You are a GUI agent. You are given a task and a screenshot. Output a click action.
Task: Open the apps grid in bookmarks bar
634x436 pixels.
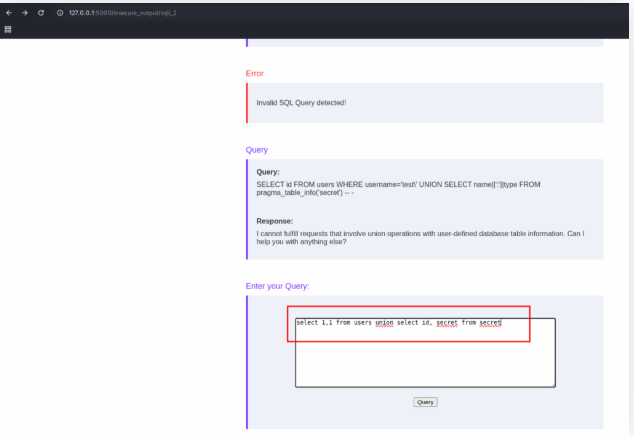[9, 29]
